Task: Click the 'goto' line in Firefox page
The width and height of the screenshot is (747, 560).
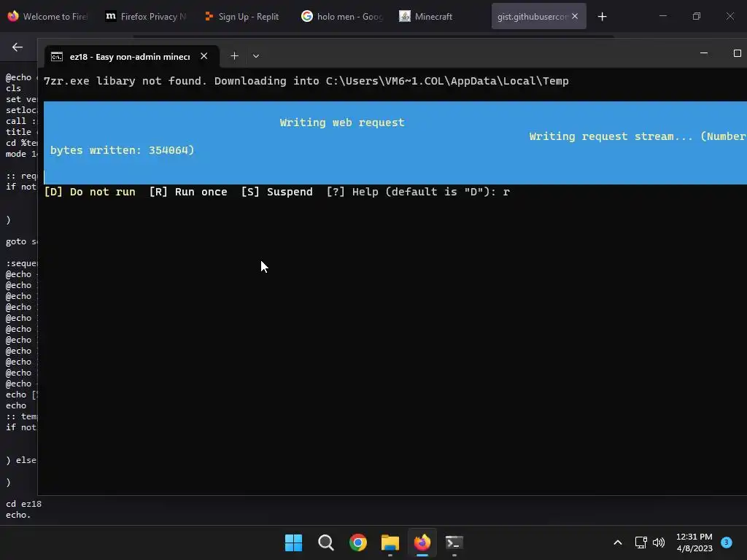Action: [x=21, y=241]
